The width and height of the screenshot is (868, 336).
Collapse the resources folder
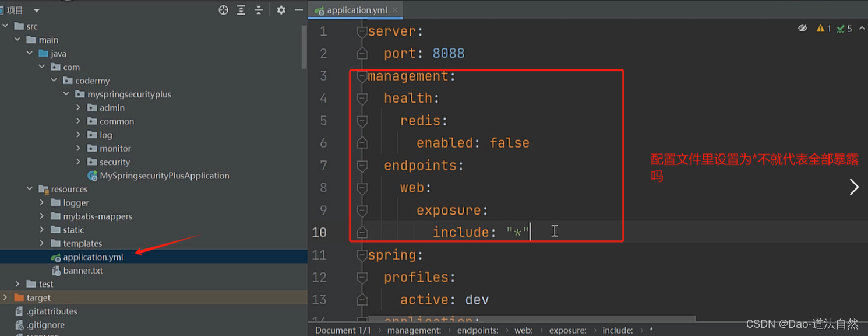pyautogui.click(x=30, y=189)
